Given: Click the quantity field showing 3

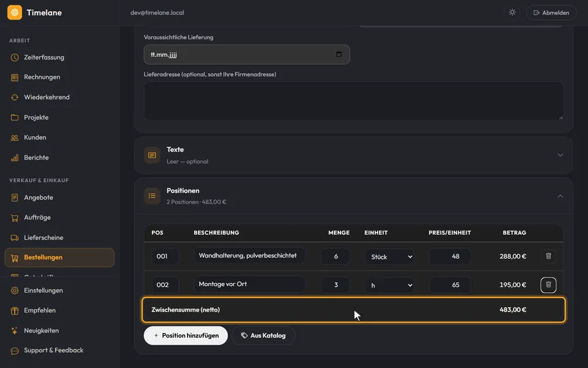Looking at the screenshot, I should (336, 285).
